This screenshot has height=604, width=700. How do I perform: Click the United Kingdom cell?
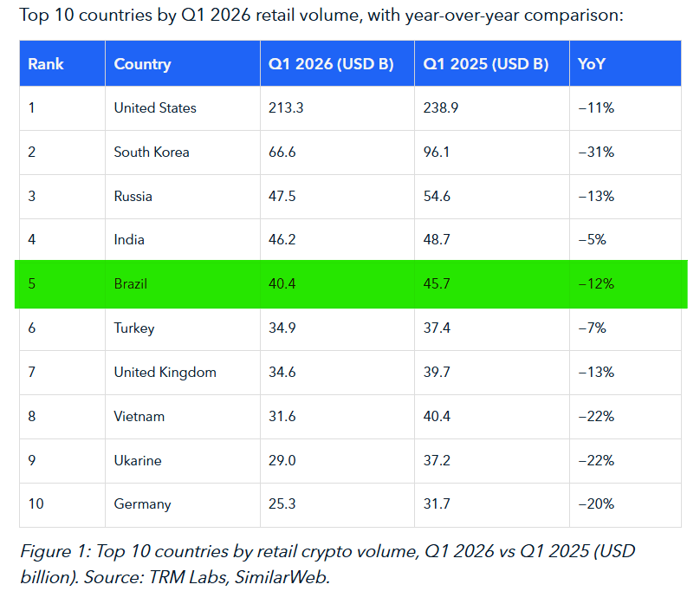[165, 373]
